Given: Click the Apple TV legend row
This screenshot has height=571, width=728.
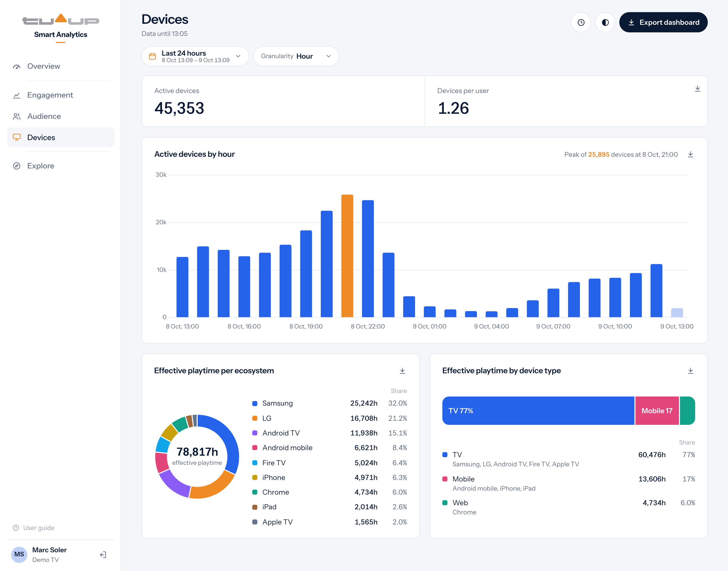Looking at the screenshot, I should pyautogui.click(x=329, y=522).
